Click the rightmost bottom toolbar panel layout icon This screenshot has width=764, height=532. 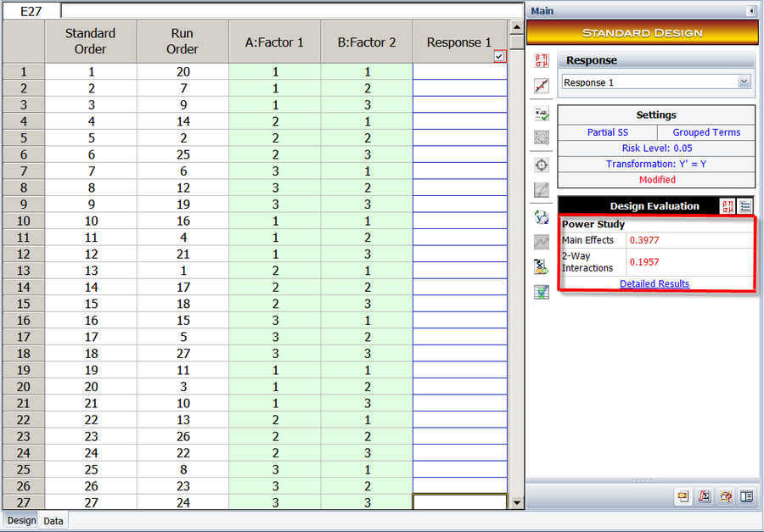(x=746, y=497)
